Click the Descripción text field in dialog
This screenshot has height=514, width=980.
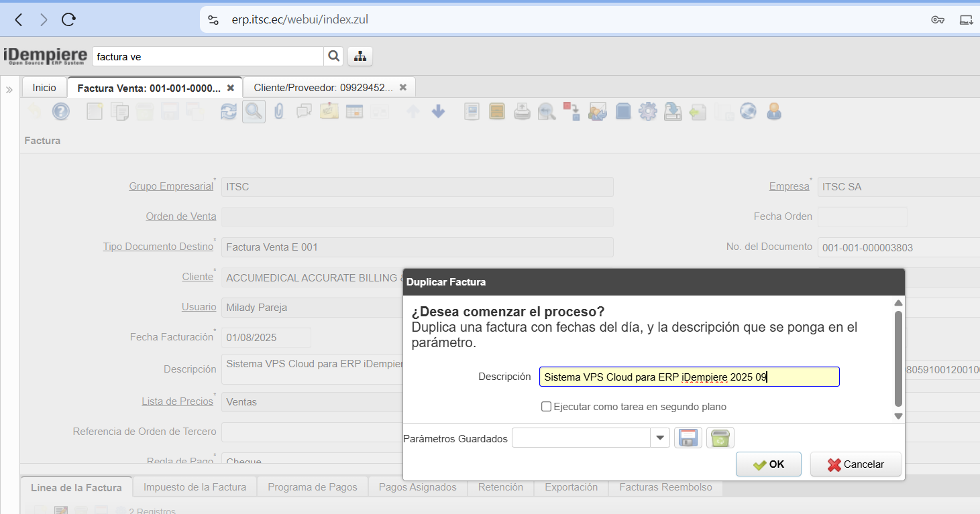pyautogui.click(x=689, y=377)
